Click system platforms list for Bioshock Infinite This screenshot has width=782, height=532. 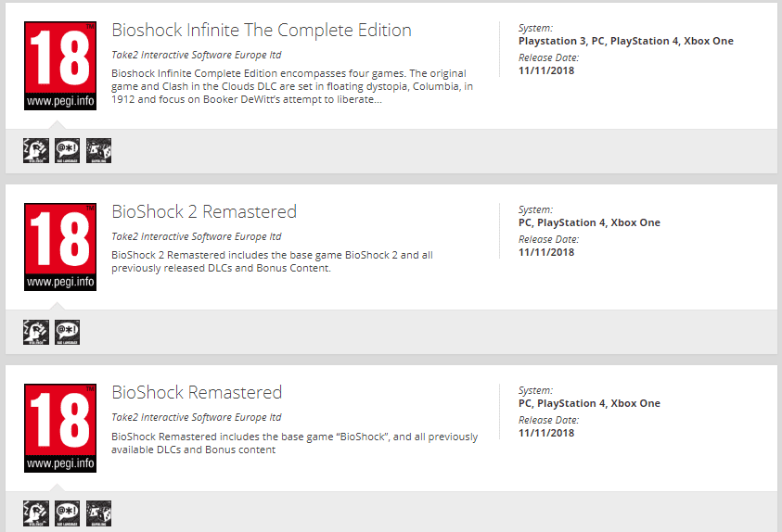(x=626, y=42)
